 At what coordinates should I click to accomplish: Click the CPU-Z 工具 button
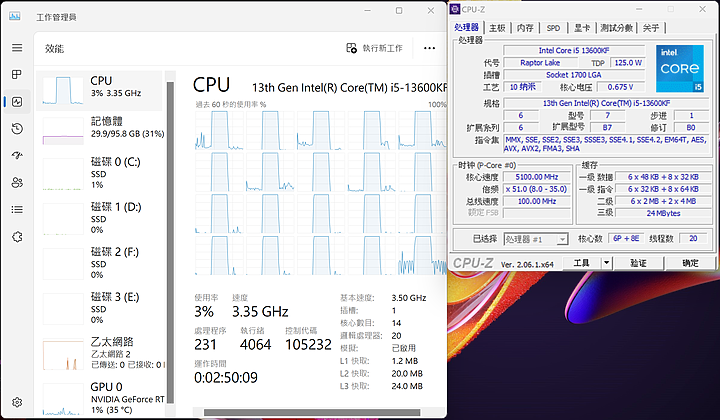coord(581,263)
